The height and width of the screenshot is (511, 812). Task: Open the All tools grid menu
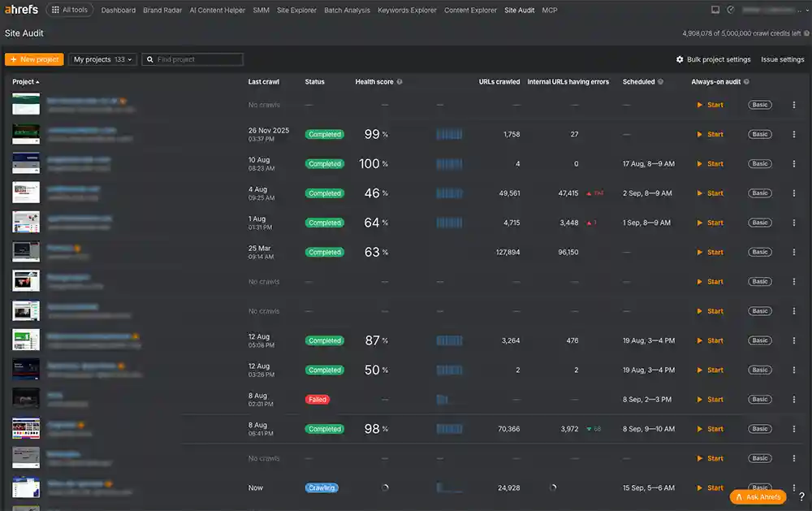[70, 10]
